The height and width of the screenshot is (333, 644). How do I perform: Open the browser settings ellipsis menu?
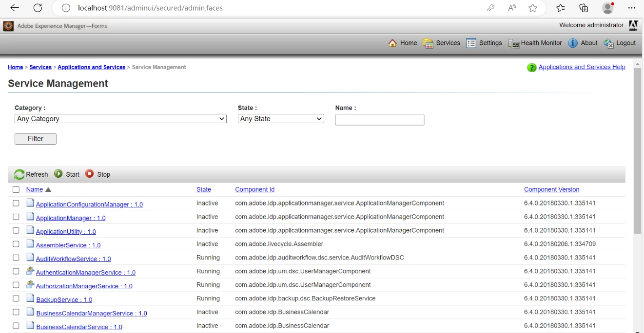pos(632,8)
